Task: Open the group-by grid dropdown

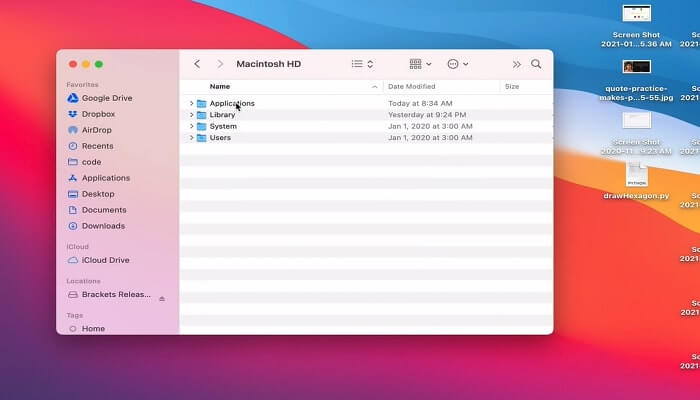Action: pos(421,64)
